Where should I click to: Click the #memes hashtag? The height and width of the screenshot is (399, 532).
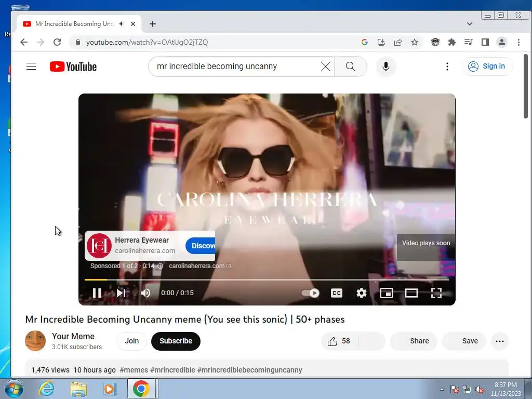(134, 370)
